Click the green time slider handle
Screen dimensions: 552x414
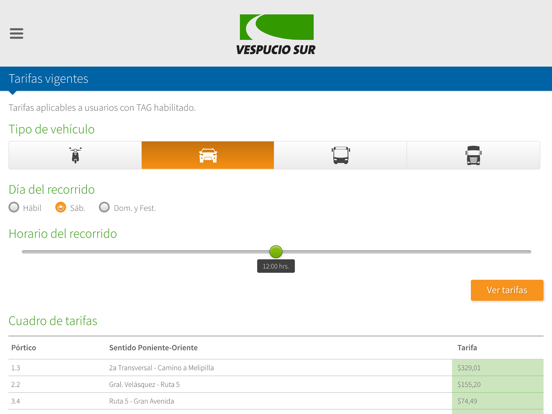(x=276, y=251)
